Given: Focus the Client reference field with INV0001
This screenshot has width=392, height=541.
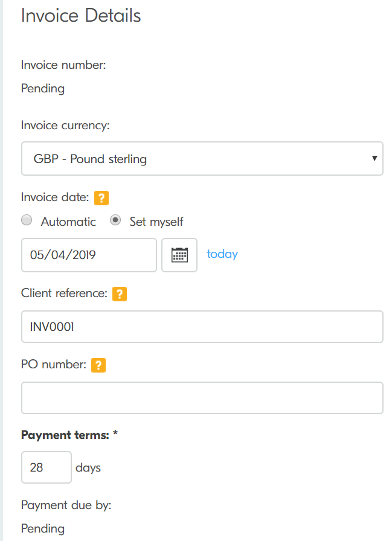Looking at the screenshot, I should pyautogui.click(x=202, y=327).
